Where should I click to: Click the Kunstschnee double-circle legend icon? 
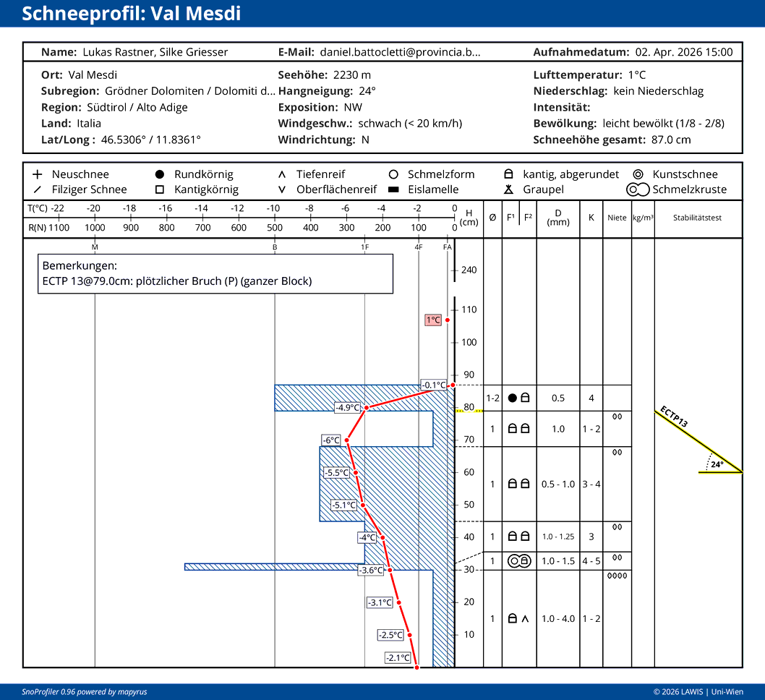(x=638, y=174)
